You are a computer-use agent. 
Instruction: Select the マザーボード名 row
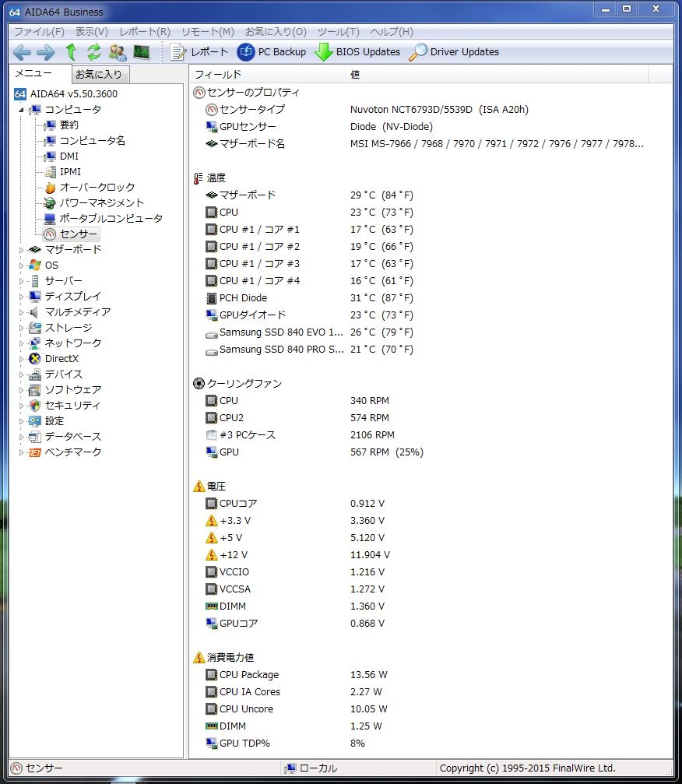(x=430, y=143)
